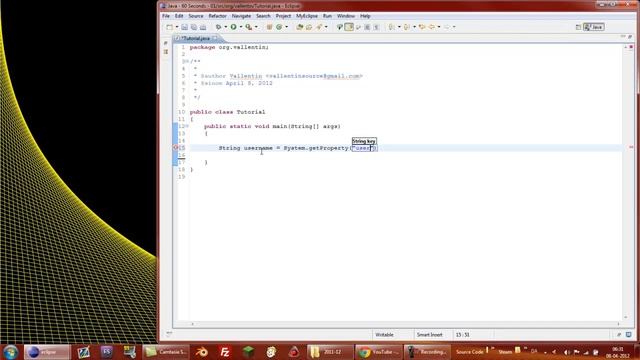Click the 15 : 31 cursor position entry
The image size is (640, 360).
click(462, 335)
